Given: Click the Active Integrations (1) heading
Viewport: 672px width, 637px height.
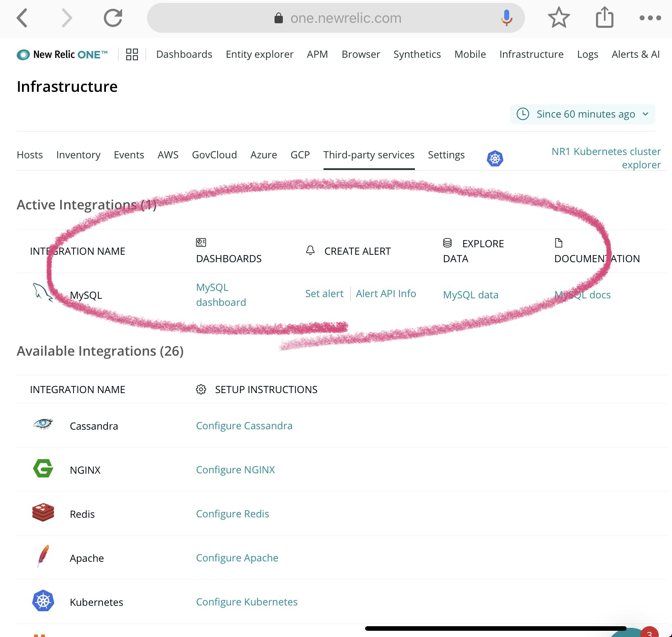Looking at the screenshot, I should (86, 205).
